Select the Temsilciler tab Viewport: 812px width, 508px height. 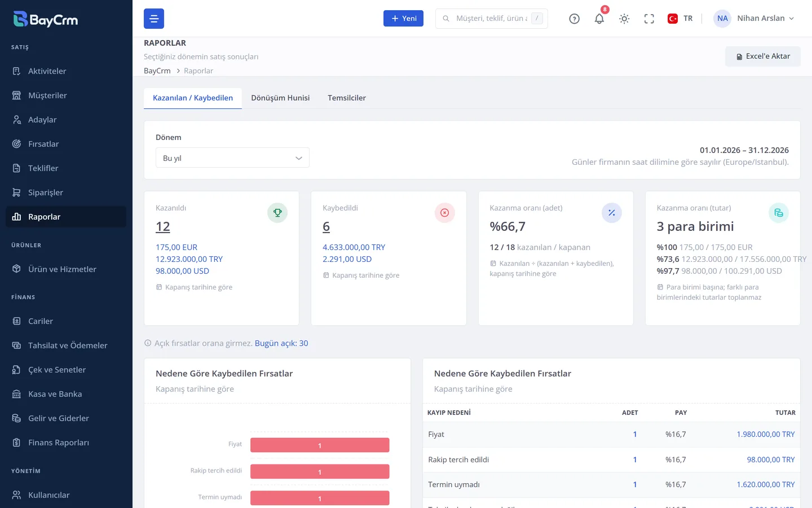point(347,98)
